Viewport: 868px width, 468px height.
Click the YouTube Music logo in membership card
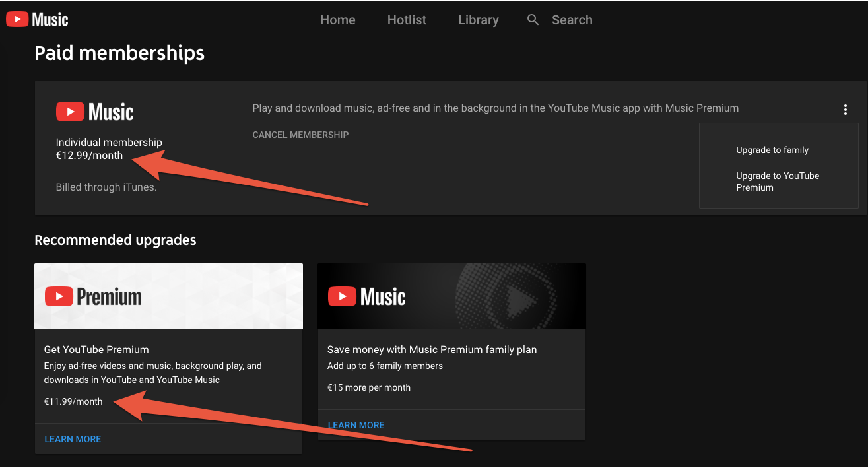pos(94,112)
